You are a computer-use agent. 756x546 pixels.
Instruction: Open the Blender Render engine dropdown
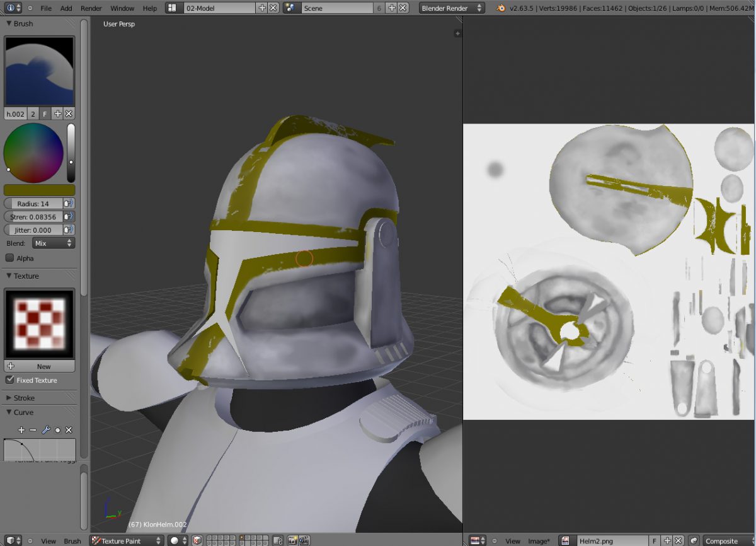coord(452,8)
